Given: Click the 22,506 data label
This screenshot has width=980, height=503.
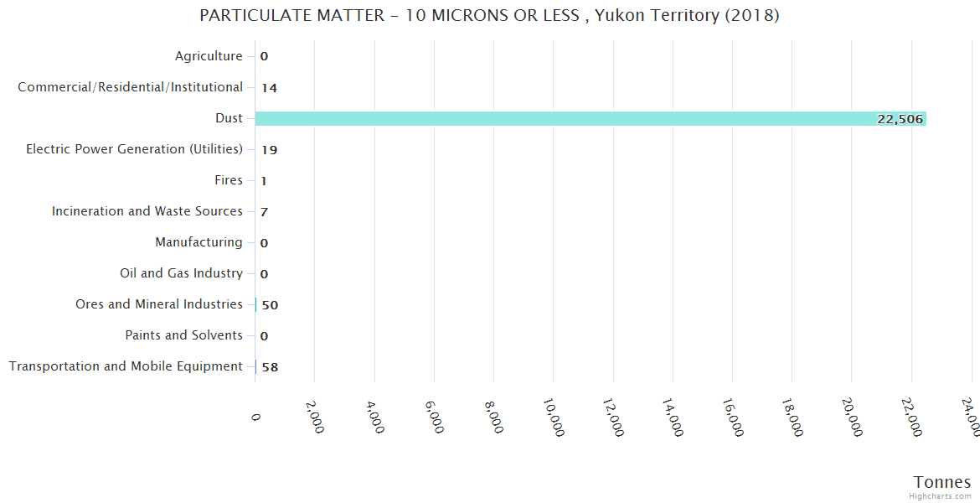Looking at the screenshot, I should 900,119.
